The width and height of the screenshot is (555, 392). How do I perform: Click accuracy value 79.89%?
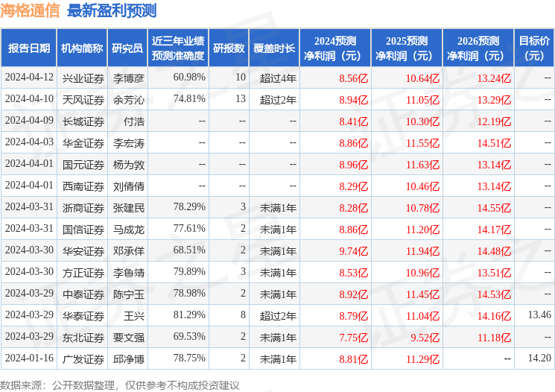click(189, 271)
